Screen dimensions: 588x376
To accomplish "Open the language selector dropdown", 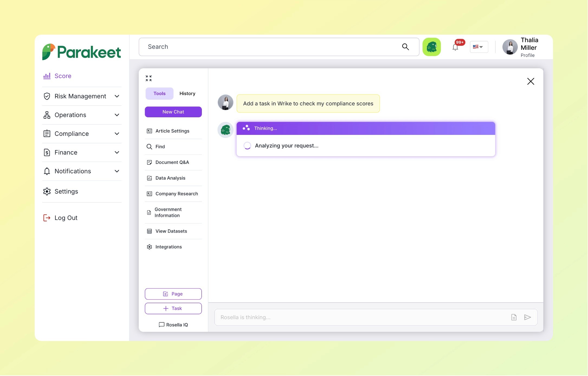I will tap(479, 47).
